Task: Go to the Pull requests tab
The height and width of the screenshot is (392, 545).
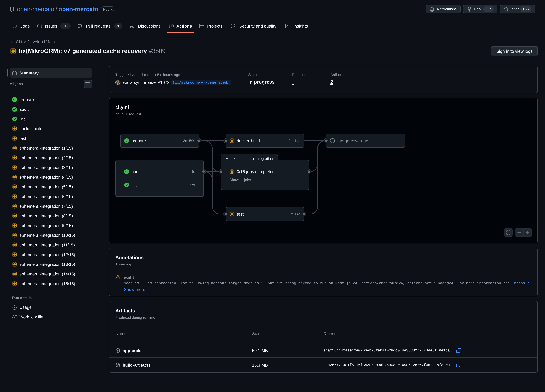Action: click(100, 26)
